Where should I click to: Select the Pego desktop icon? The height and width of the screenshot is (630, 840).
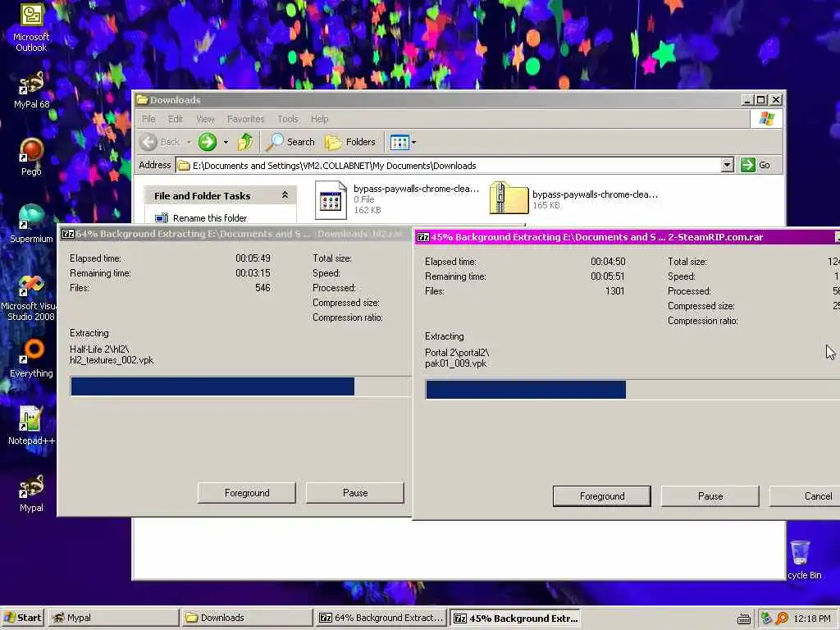[31, 157]
